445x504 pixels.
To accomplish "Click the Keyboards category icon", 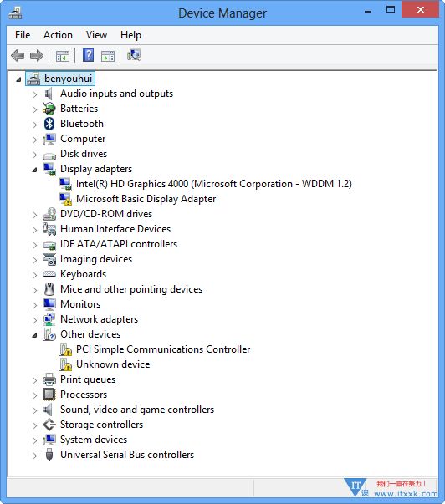I will click(x=49, y=274).
